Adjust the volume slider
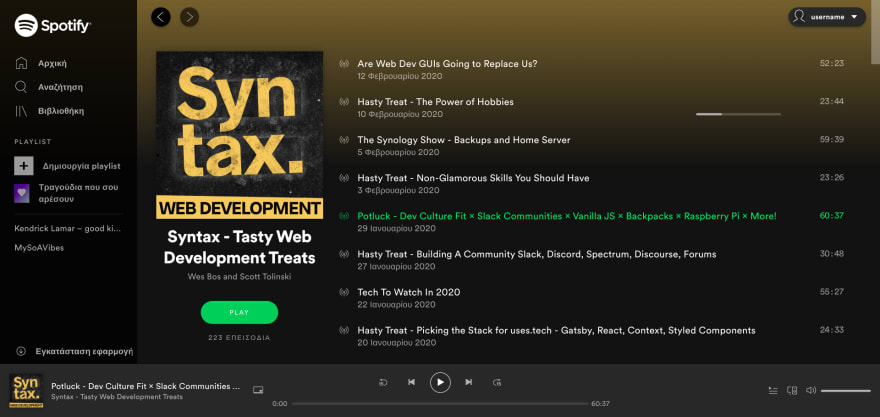The height and width of the screenshot is (417, 880). [846, 391]
